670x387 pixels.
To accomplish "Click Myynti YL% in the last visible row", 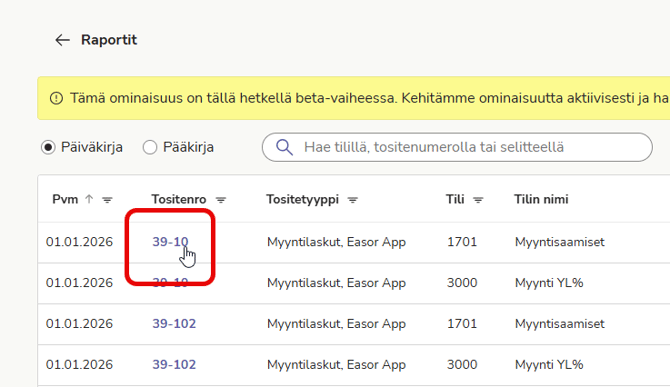I will (x=549, y=365).
